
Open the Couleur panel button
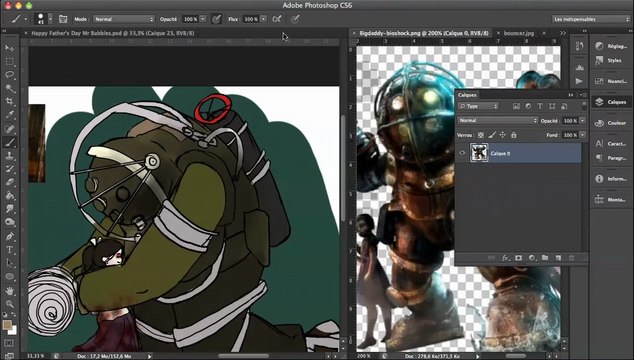[611, 123]
